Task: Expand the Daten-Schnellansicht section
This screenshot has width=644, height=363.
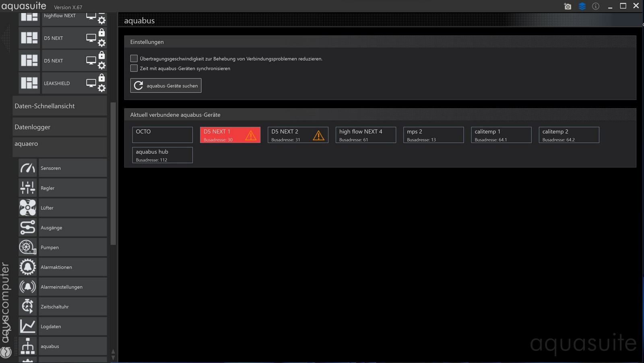Action: point(60,106)
